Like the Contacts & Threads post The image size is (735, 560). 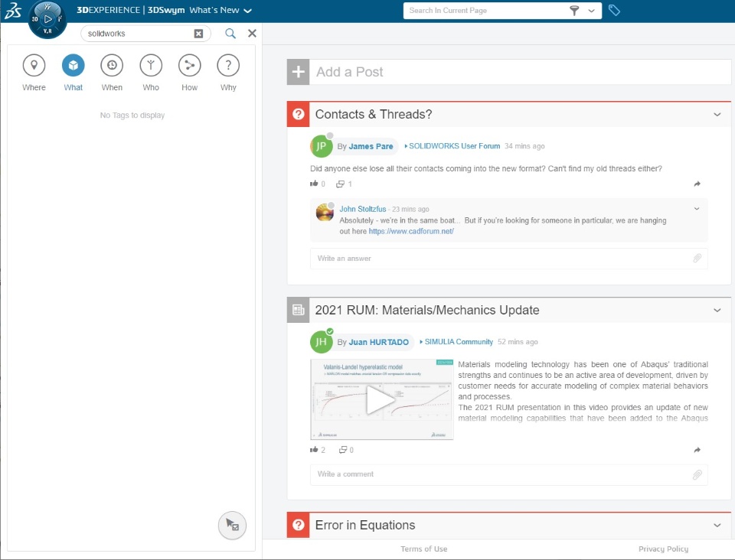(x=314, y=184)
